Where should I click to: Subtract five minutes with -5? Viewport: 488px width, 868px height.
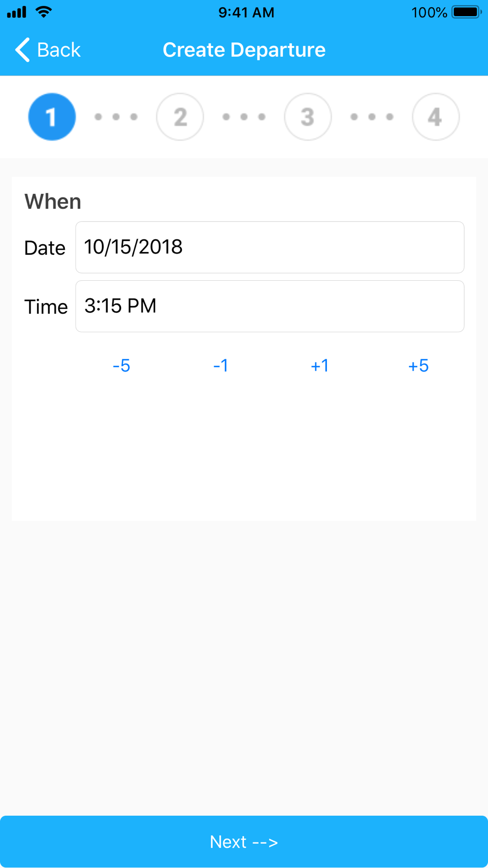(122, 366)
